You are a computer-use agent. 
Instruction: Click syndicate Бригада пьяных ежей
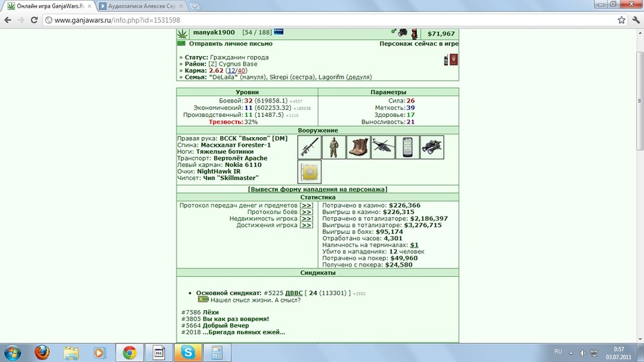click(x=244, y=332)
